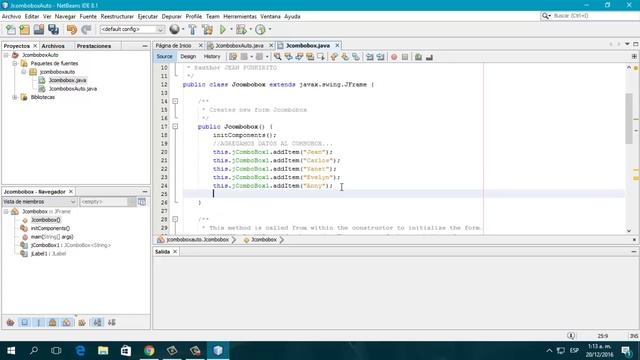Toggle Fully Qualified Names filter in Navigator
This screenshot has width=640, height=360.
(x=82, y=322)
